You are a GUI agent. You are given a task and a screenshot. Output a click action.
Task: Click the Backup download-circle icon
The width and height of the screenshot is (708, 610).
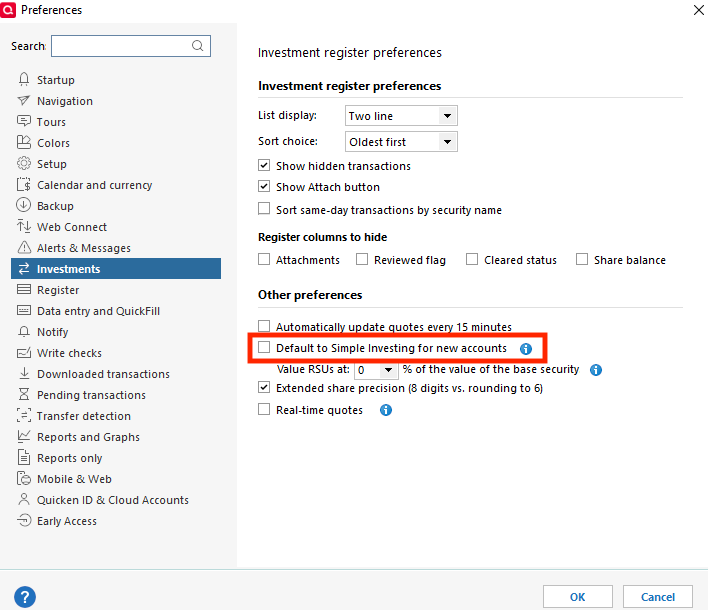tap(23, 205)
